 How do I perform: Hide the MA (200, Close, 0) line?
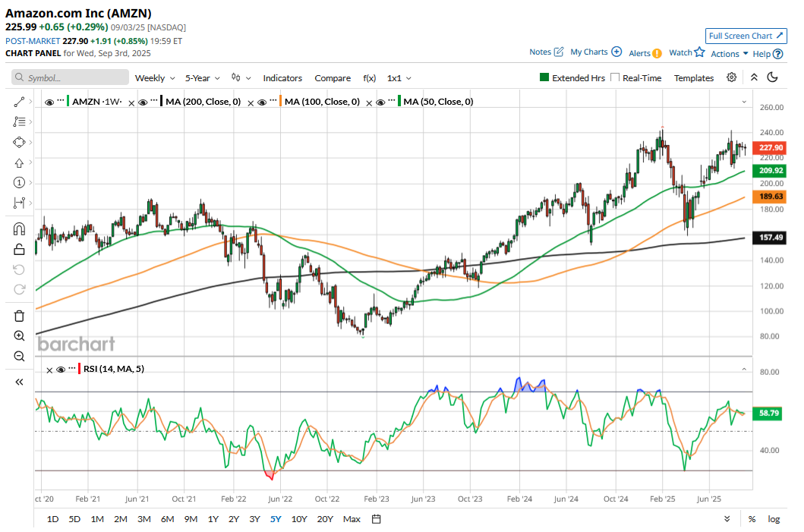[143, 102]
